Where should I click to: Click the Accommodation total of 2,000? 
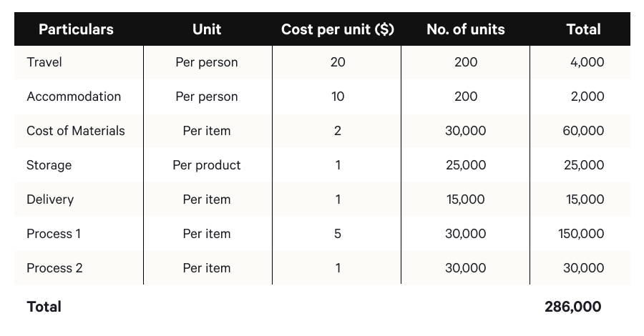pyautogui.click(x=587, y=97)
